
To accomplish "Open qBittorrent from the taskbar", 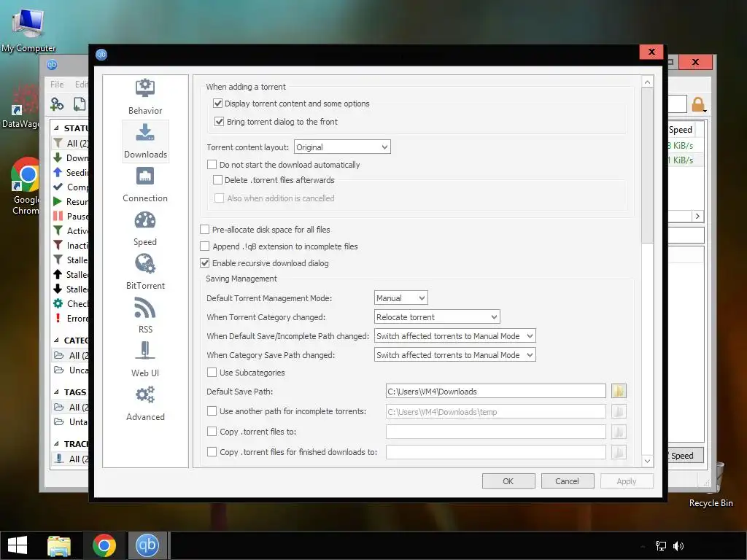I will click(x=147, y=545).
